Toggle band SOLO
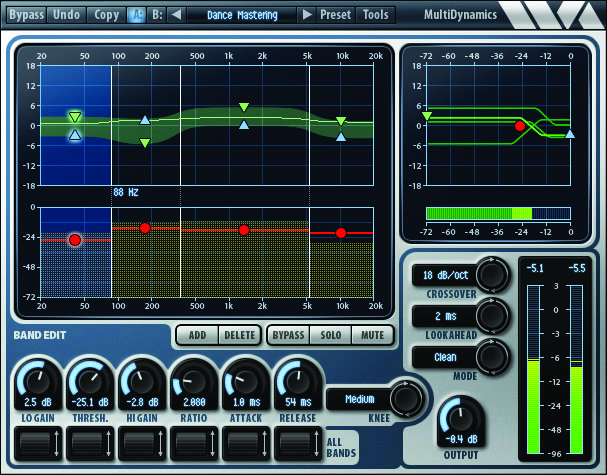 tap(331, 335)
